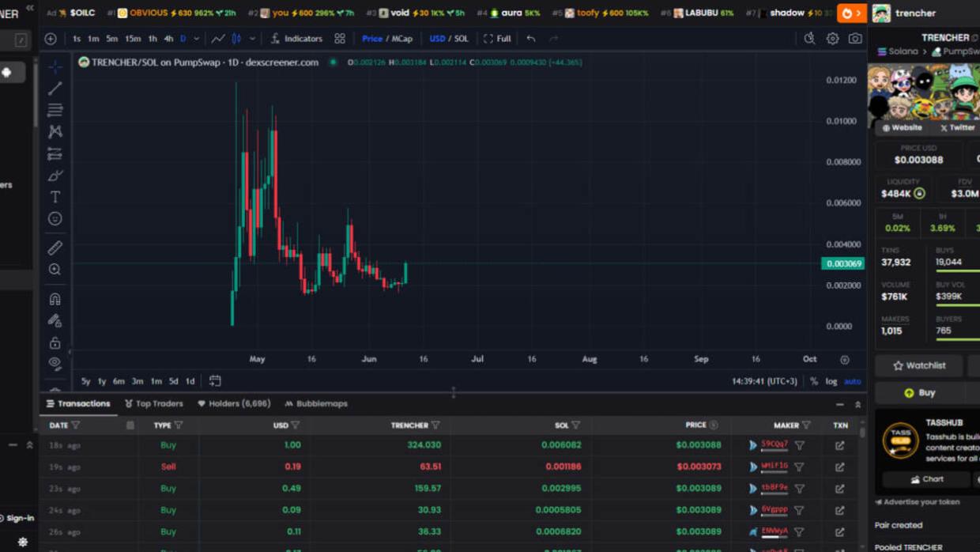Open the DATE column filter
The image size is (980, 552).
76,425
